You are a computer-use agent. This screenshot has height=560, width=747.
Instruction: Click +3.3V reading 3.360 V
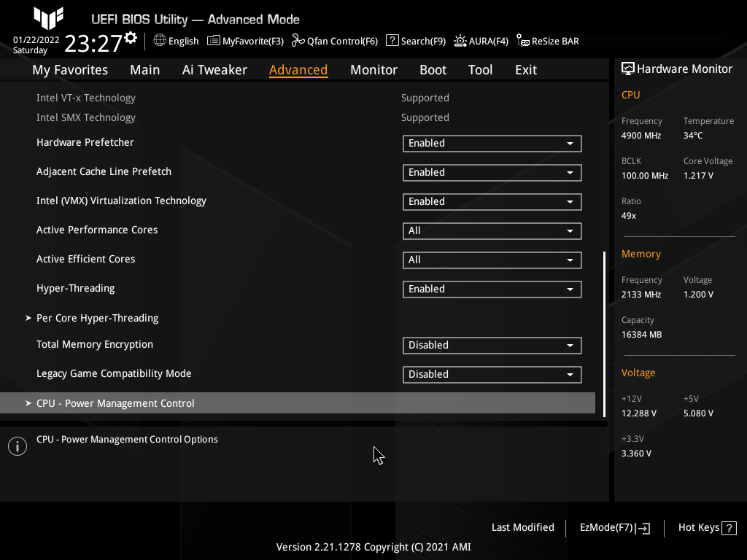[x=636, y=454]
